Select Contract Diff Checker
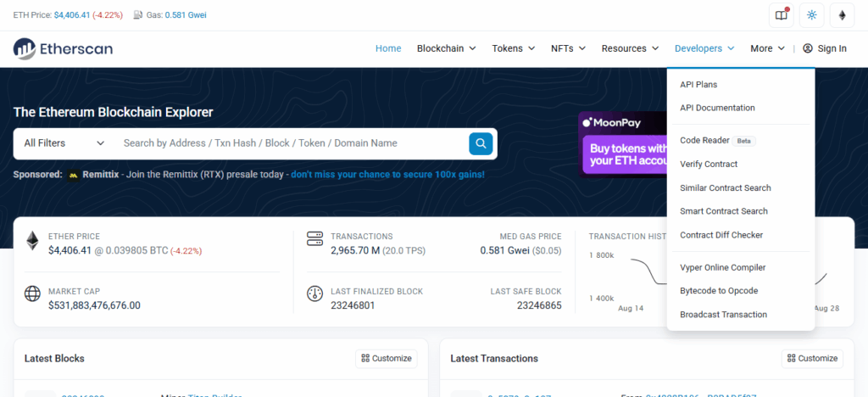The image size is (868, 397). pos(721,235)
